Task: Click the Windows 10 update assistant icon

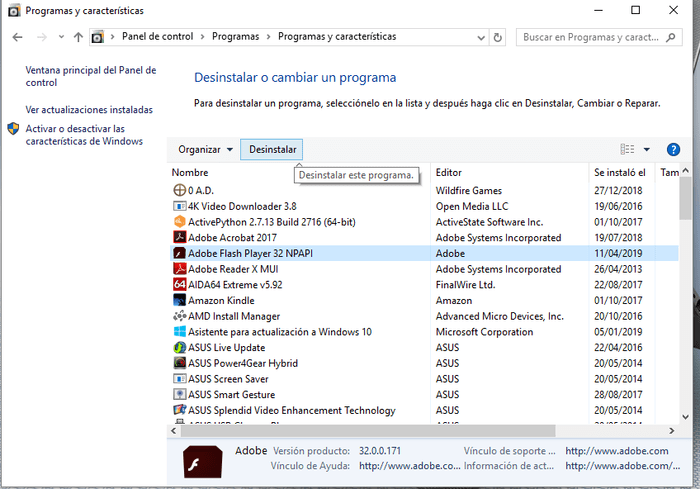Action: [179, 332]
